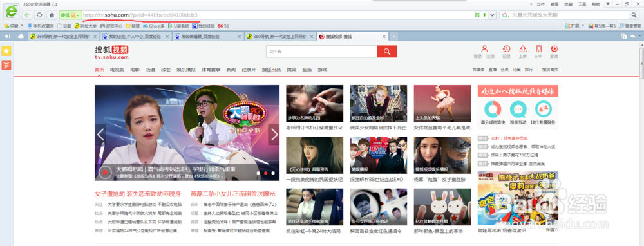Click the 上传 upload icon
644x246 pixels.
[523, 48]
